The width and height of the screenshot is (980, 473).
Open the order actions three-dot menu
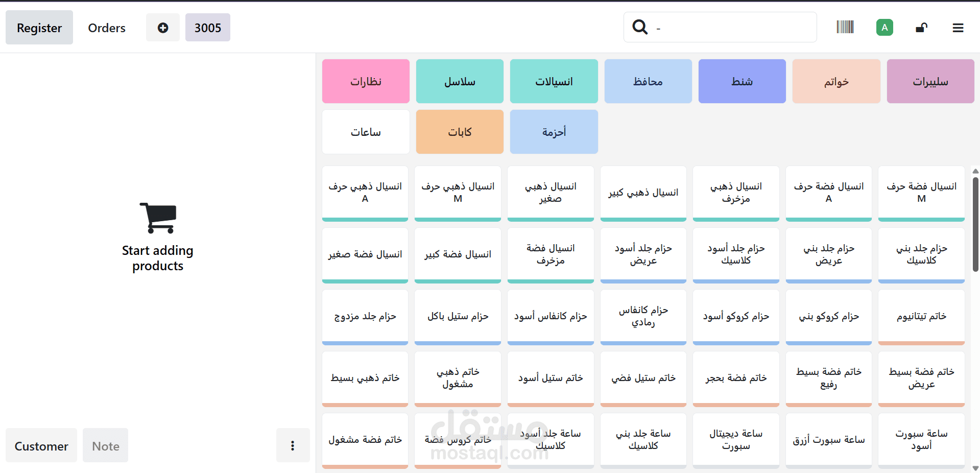[x=293, y=445]
